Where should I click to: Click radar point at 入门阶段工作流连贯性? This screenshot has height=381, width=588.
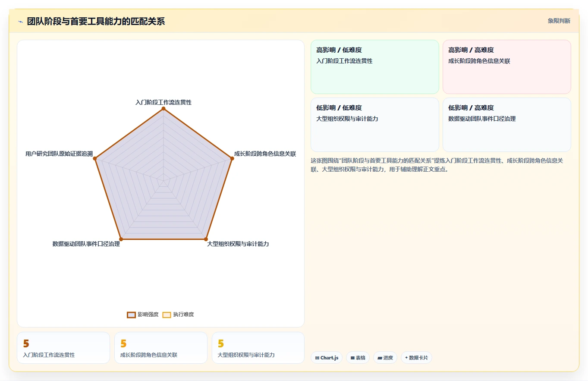tap(164, 109)
